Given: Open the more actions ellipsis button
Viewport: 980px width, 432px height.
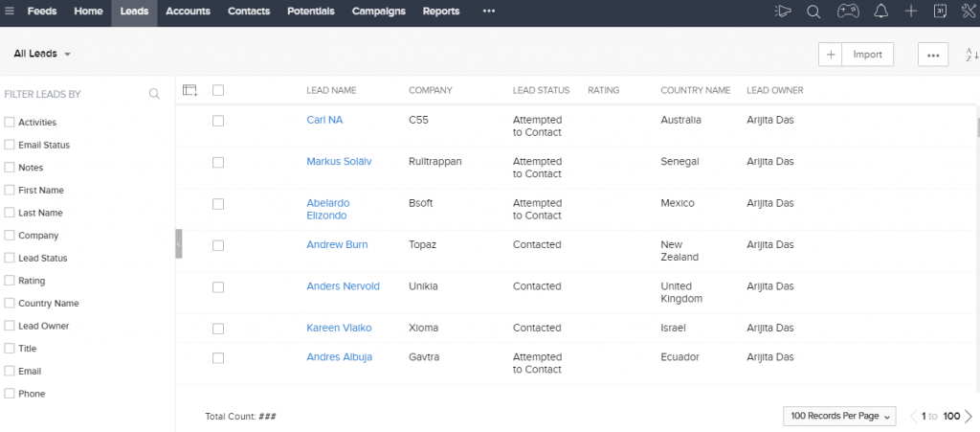Looking at the screenshot, I should click(x=933, y=55).
